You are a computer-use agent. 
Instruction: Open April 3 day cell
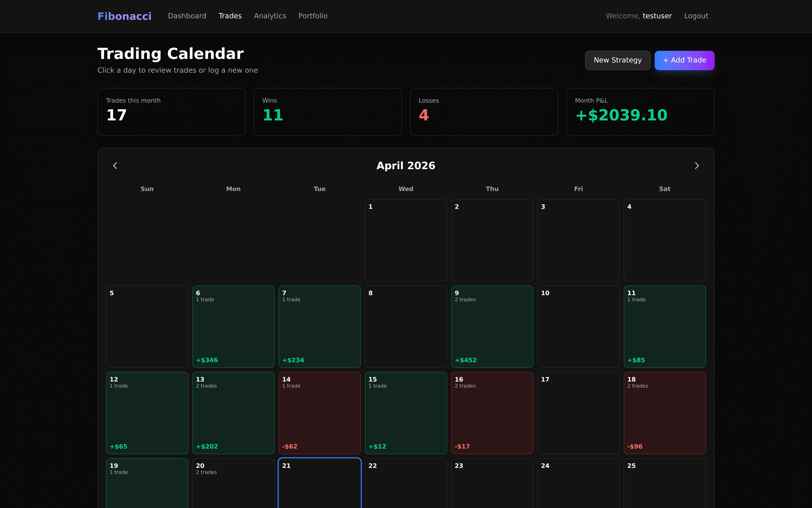pyautogui.click(x=578, y=240)
